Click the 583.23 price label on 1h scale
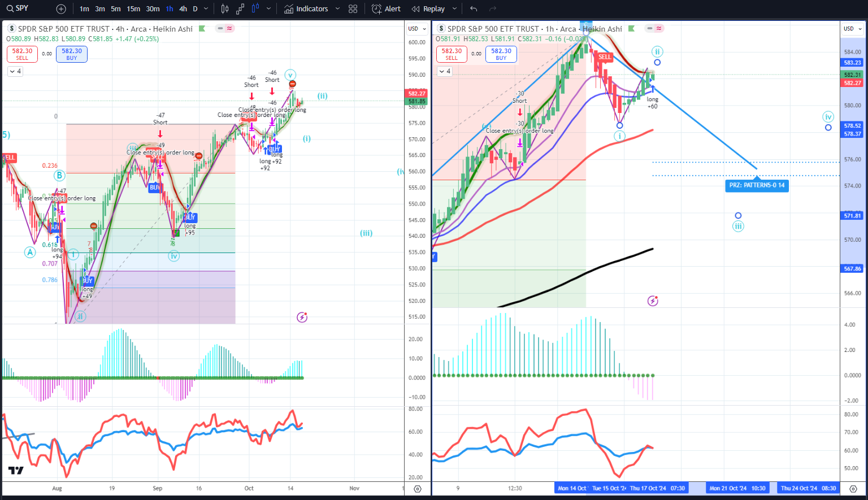 click(852, 63)
